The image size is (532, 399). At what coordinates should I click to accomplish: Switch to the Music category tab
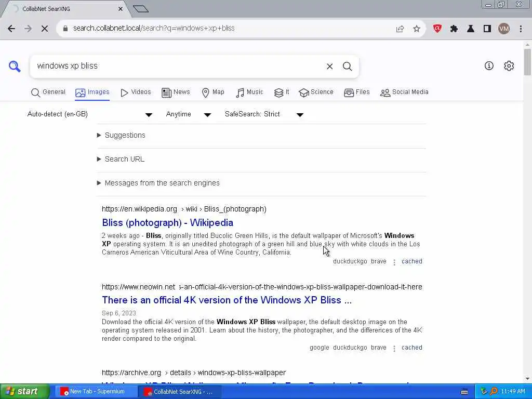point(249,92)
